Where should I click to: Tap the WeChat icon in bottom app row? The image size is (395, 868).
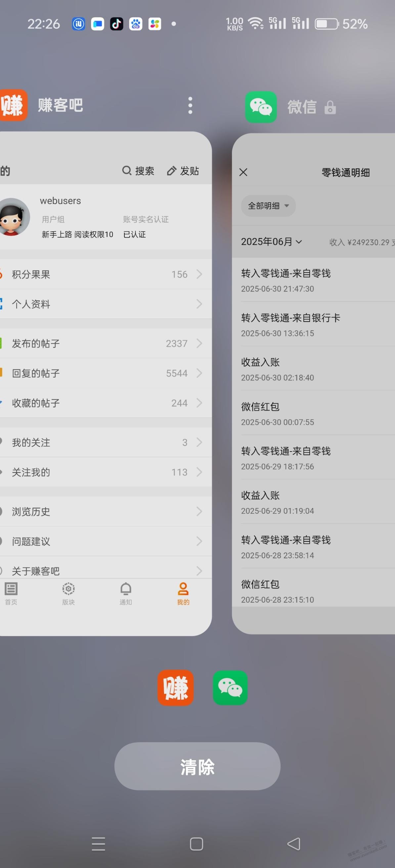(230, 688)
